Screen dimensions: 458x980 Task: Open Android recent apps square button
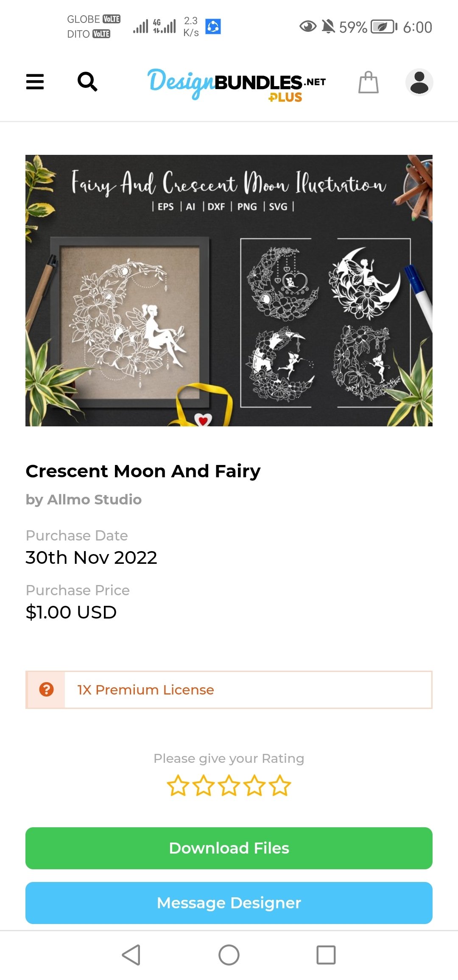[x=326, y=955]
